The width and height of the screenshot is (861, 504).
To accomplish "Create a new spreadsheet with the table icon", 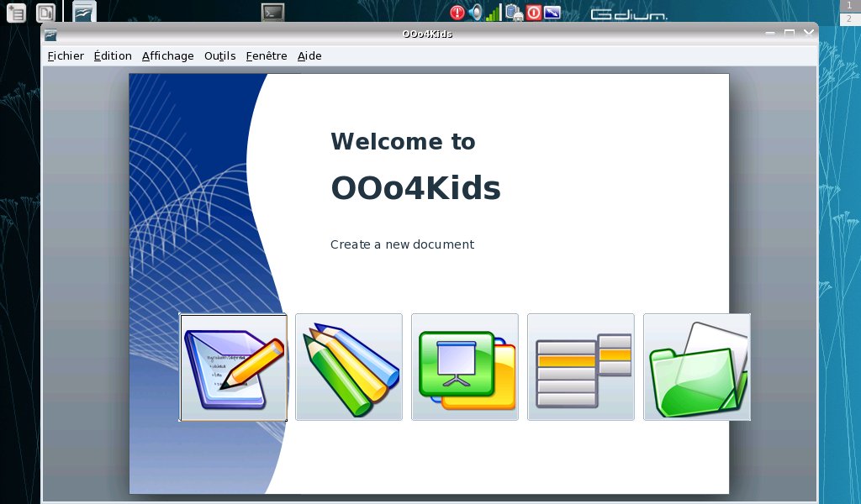I will (581, 367).
